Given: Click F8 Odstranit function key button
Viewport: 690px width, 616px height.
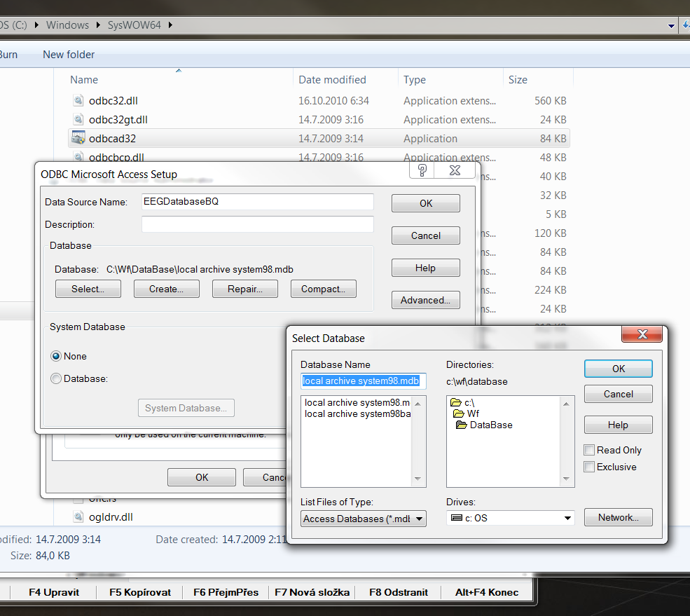Looking at the screenshot, I should 399,592.
